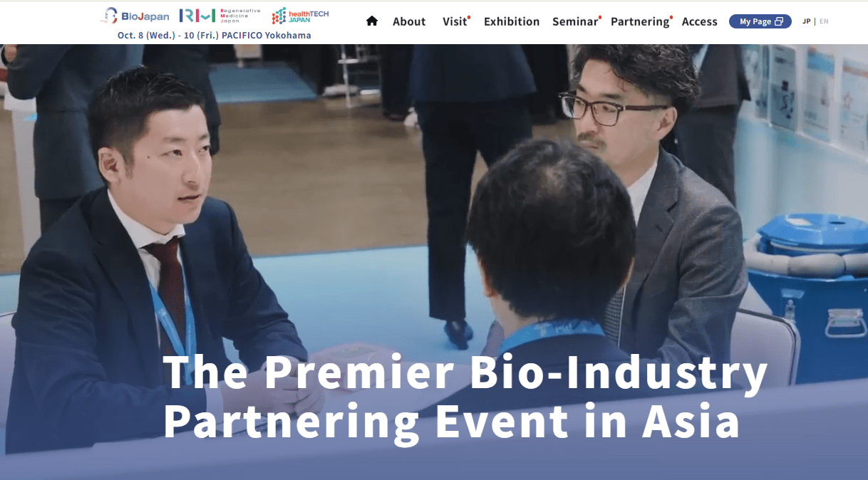Open the healthTECH JAPAN logo
Viewport: 868px width, 480px height.
tap(300, 16)
